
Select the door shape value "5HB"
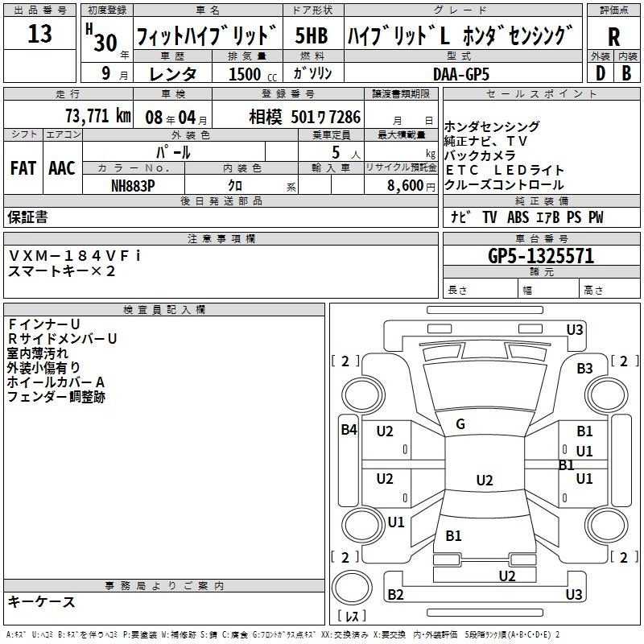click(x=312, y=35)
